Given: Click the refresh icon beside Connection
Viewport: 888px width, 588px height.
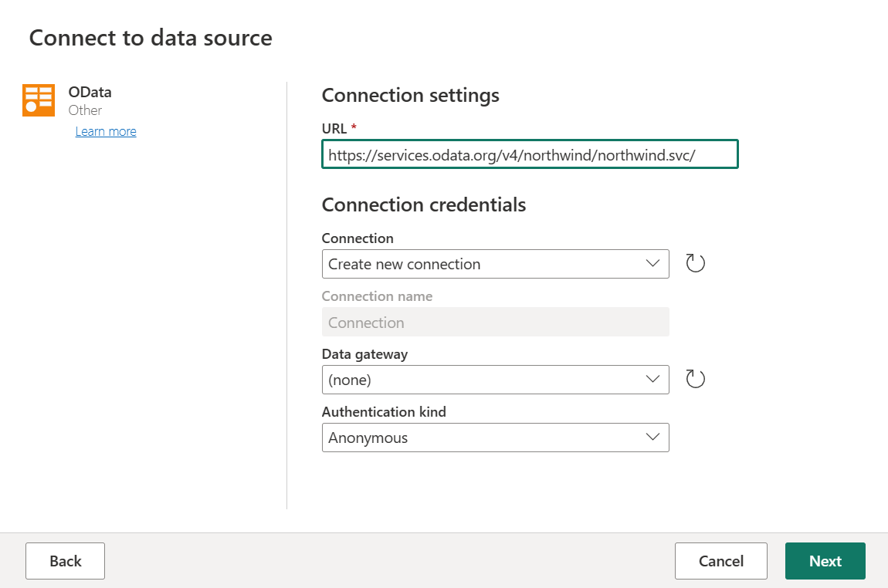Looking at the screenshot, I should 694,262.
